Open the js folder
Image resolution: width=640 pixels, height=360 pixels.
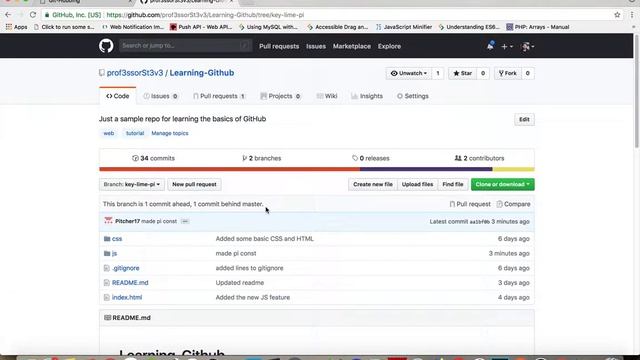pyautogui.click(x=114, y=253)
